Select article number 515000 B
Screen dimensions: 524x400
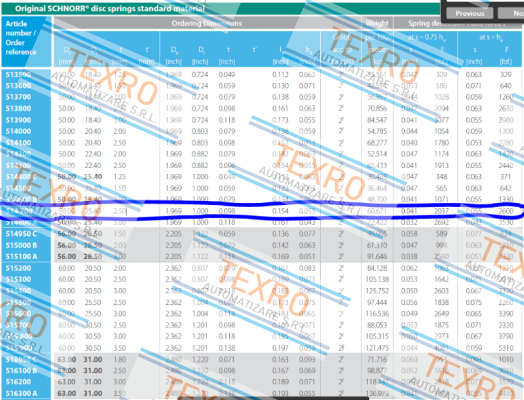(x=21, y=245)
